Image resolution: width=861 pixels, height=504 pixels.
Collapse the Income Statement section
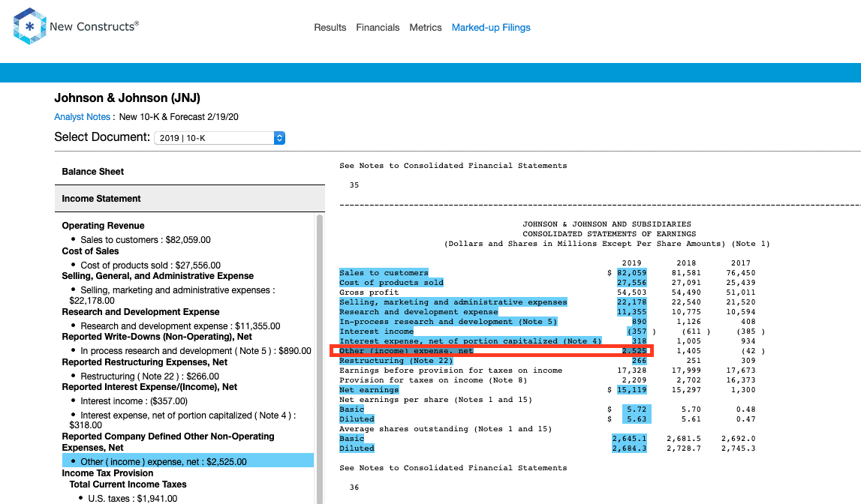[190, 199]
